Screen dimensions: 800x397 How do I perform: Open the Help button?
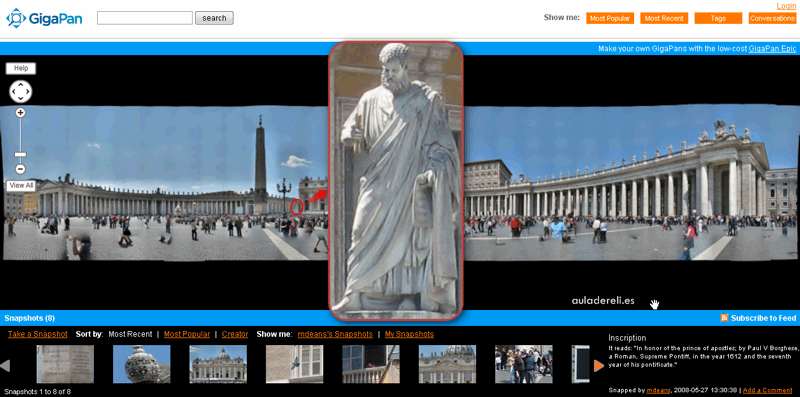pos(21,68)
